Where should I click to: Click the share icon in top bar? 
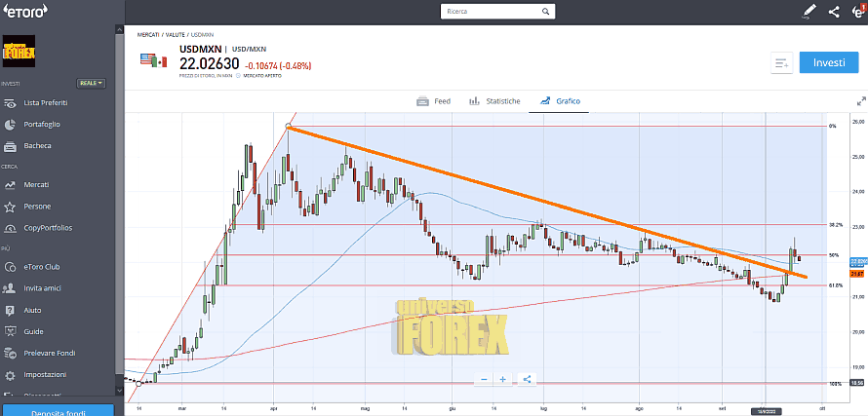click(x=834, y=12)
